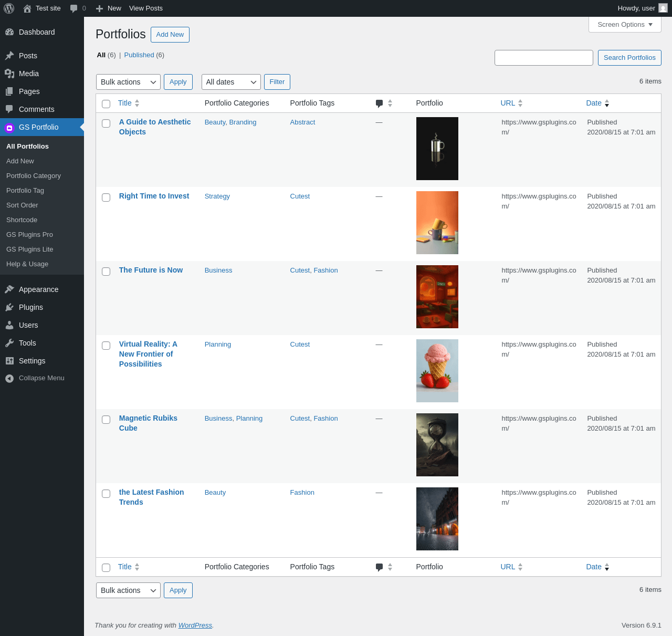Toggle select-all checkbox in table header
Image resolution: width=672 pixels, height=636 pixels.
[106, 104]
